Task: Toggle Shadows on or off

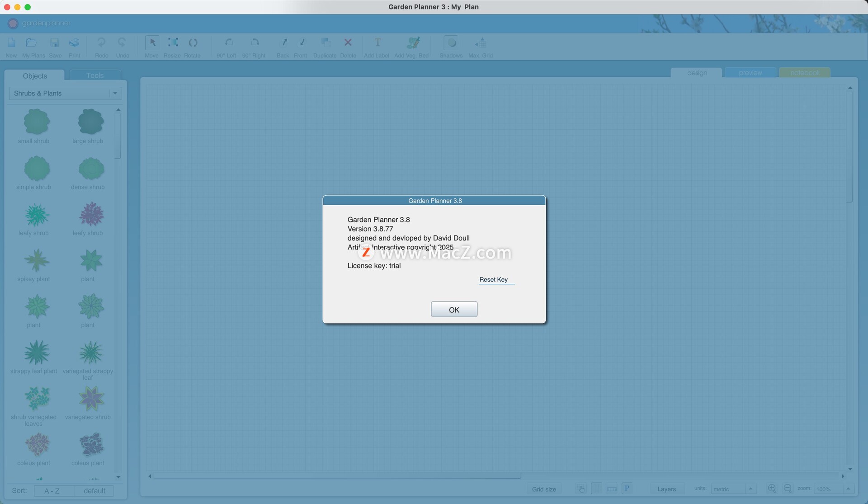Action: (451, 43)
